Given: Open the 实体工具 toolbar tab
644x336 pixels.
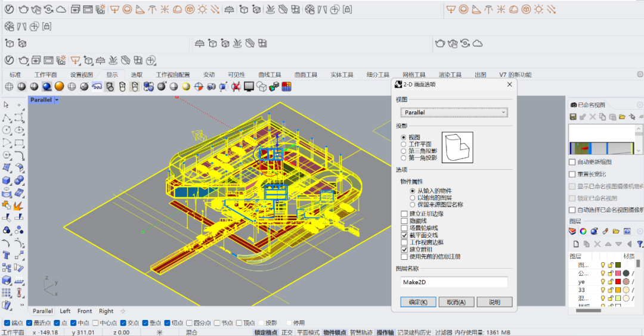Looking at the screenshot, I should (x=342, y=74).
